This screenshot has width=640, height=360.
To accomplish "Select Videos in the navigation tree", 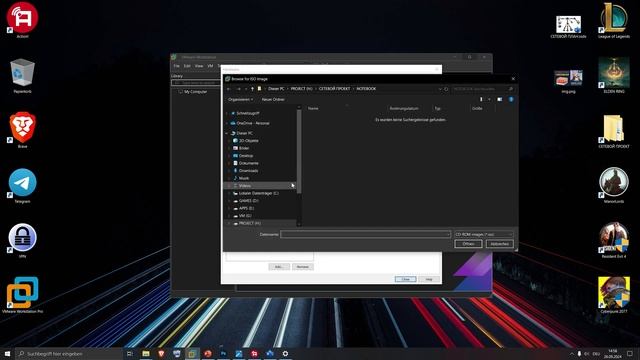I will click(244, 186).
